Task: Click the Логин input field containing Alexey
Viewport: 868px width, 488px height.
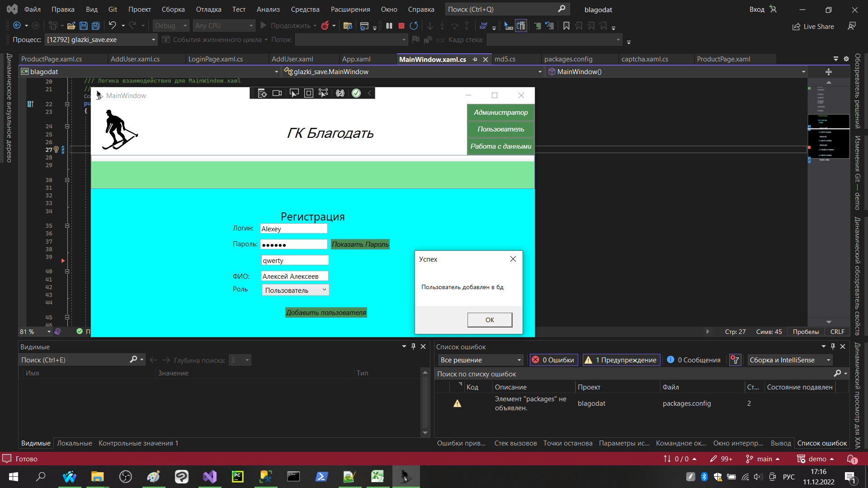Action: point(293,229)
